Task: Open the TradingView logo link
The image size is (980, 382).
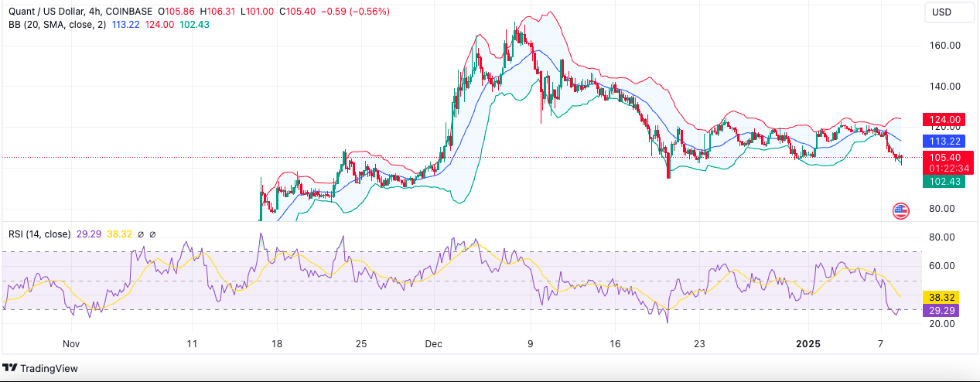Action: [41, 369]
